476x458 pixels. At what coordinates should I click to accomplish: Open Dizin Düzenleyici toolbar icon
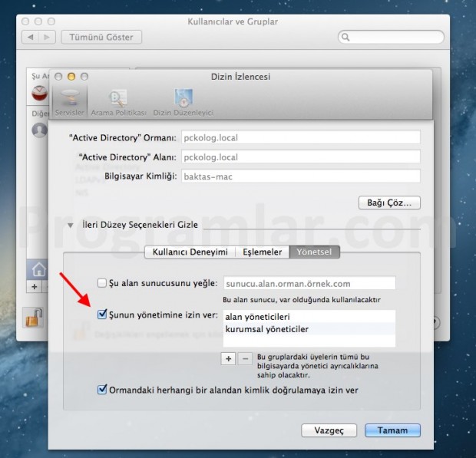[x=183, y=102]
